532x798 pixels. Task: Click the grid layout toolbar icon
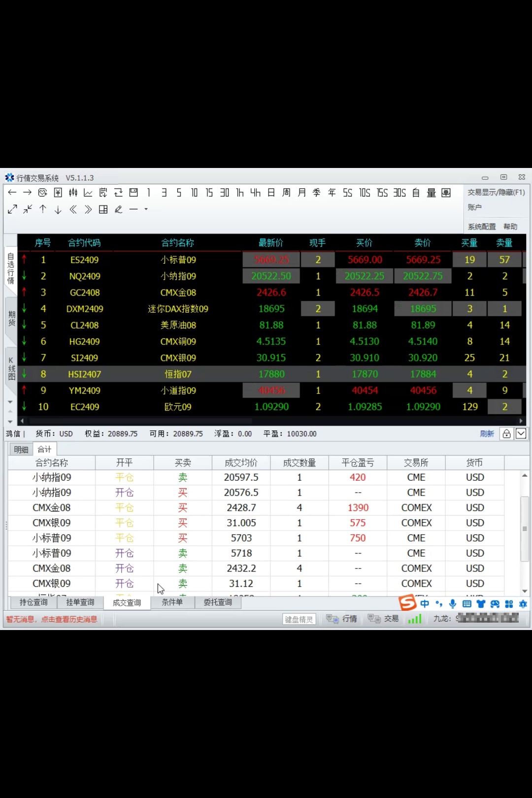103,209
